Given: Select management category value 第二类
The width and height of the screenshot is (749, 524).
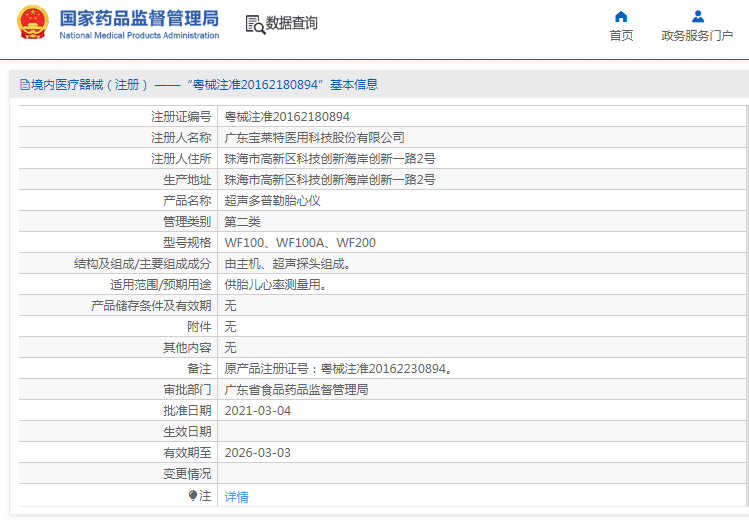Looking at the screenshot, I should pyautogui.click(x=243, y=222).
